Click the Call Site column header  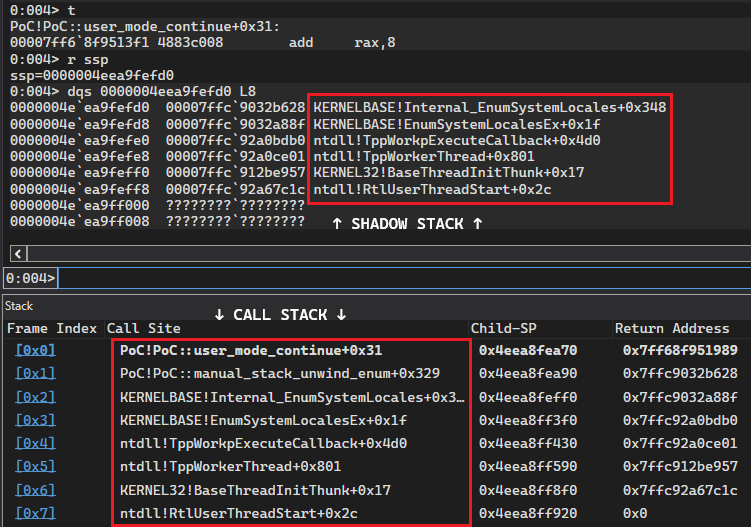pyautogui.click(x=144, y=329)
